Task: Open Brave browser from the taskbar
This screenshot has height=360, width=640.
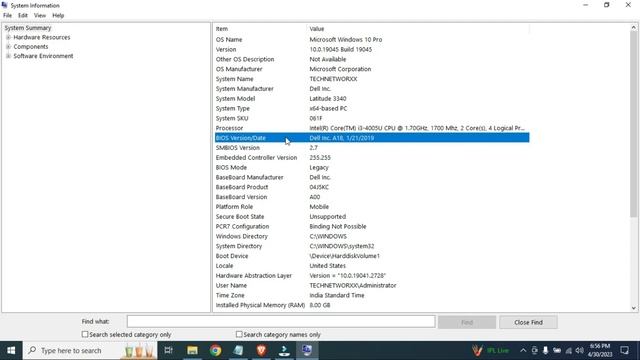Action: click(261, 350)
